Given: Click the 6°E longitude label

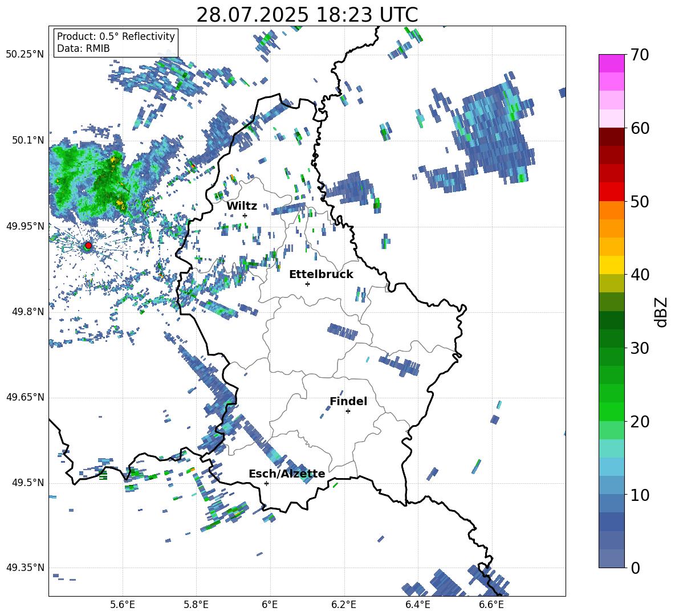Looking at the screenshot, I should click(x=270, y=605).
